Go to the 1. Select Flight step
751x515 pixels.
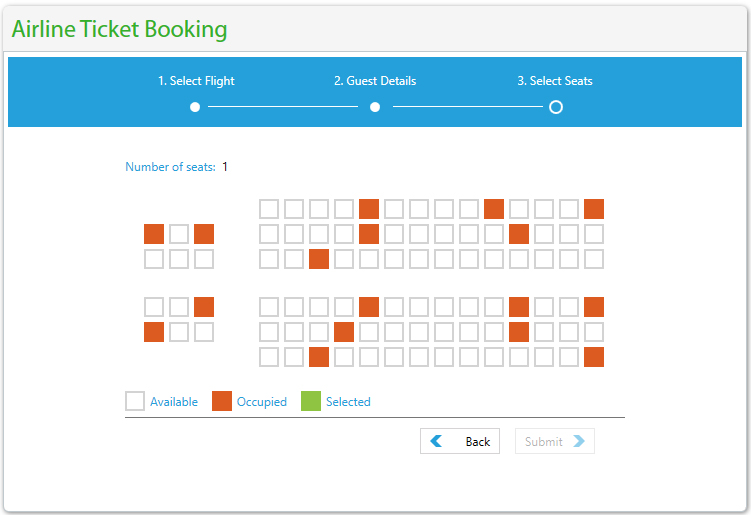[x=196, y=81]
